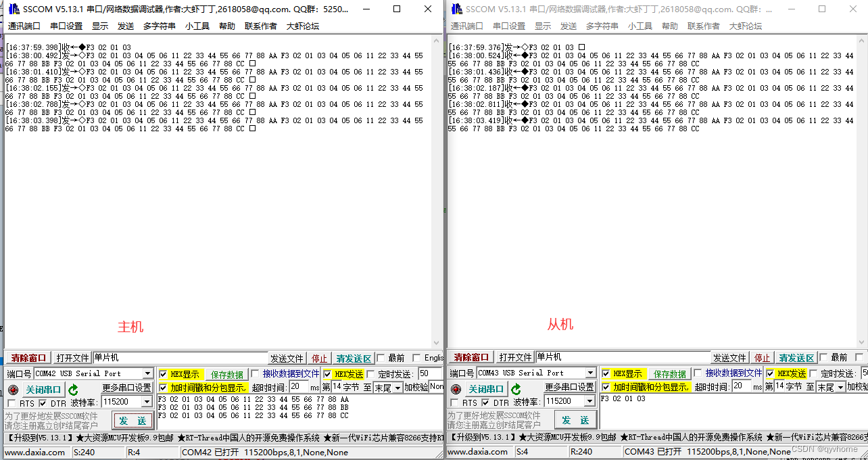The height and width of the screenshot is (460, 868).
Task: Click 打开文件 button in COM42 window
Action: [x=72, y=358]
